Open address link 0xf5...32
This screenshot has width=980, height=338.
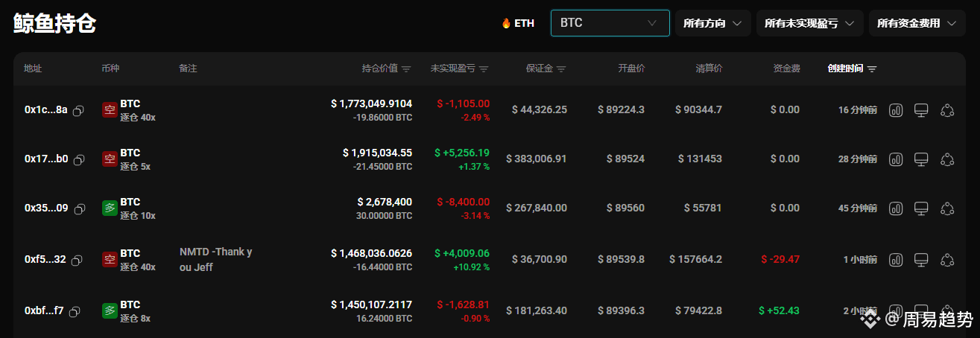(x=45, y=260)
